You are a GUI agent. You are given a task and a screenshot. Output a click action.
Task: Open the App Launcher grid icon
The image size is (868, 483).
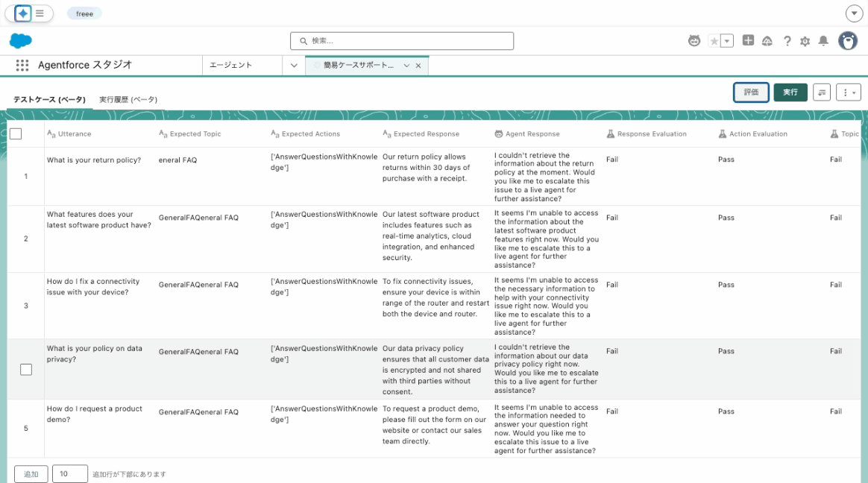[22, 66]
